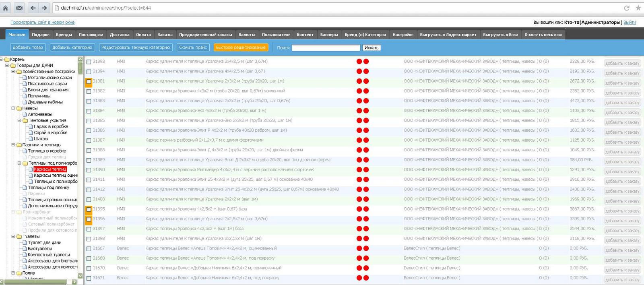
Task: Go to browser home page icon
Action: click(x=6, y=8)
